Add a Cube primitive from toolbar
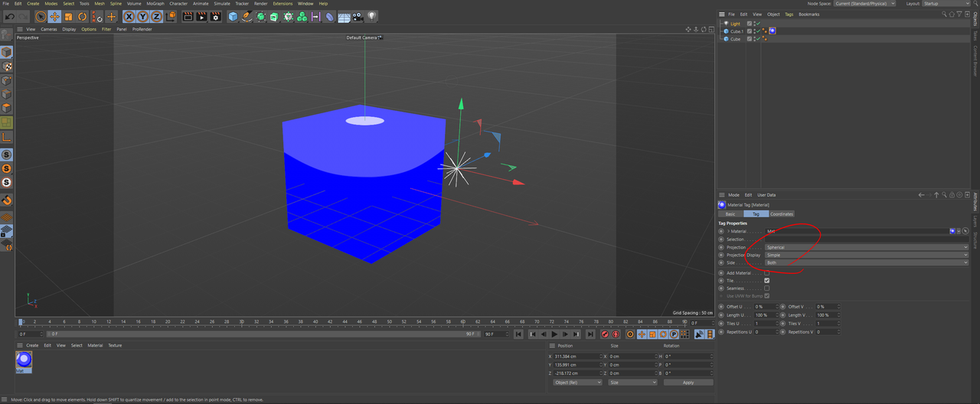The image size is (980, 404). coord(233,16)
